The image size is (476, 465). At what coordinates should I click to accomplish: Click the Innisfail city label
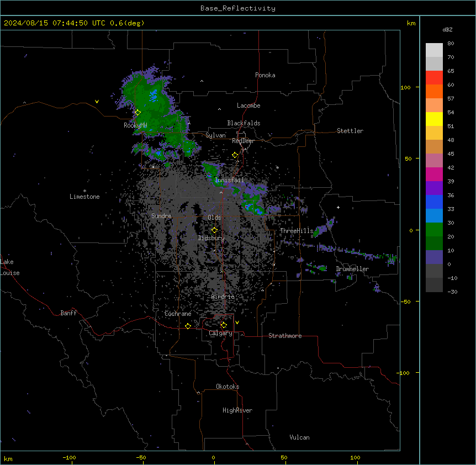229,180
